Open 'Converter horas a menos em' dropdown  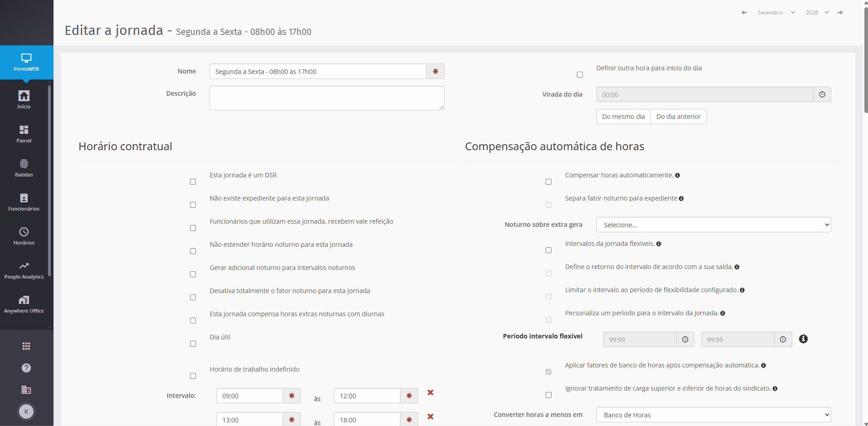pos(713,415)
